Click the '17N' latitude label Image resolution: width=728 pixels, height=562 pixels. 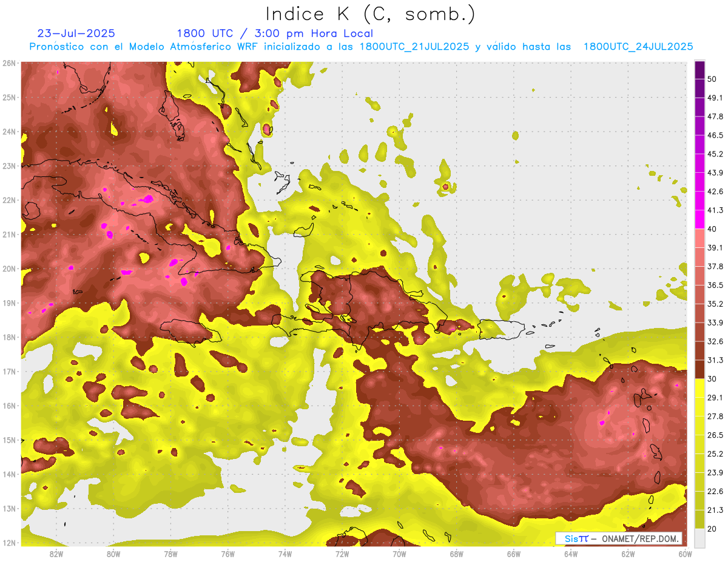point(9,371)
